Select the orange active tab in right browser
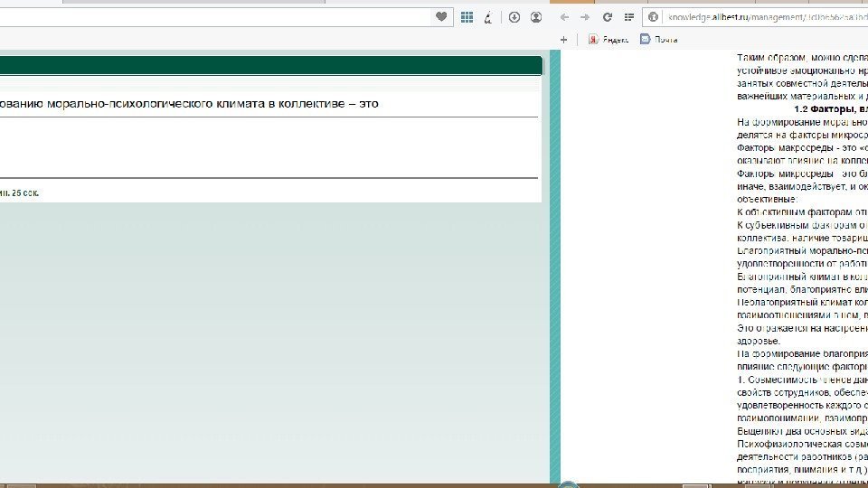The height and width of the screenshot is (488, 868). [571, 2]
